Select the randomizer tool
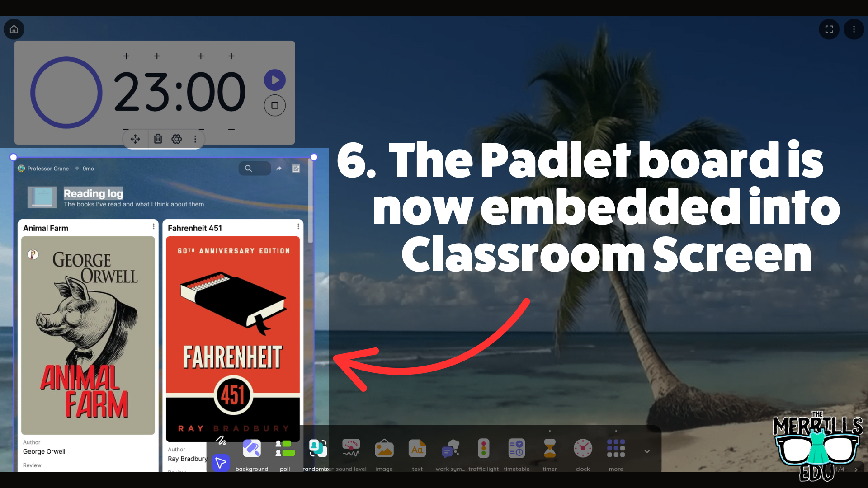Screen dimensions: 868x488 318,450
